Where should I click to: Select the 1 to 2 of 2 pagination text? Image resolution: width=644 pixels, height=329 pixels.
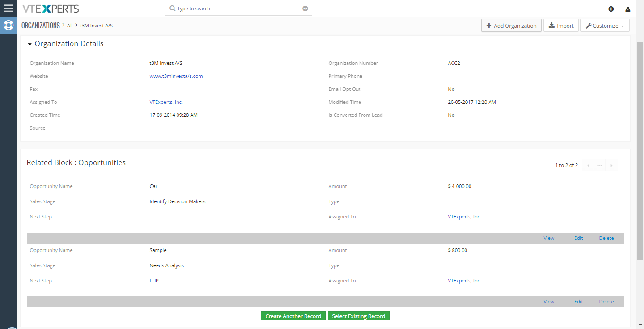click(x=567, y=165)
